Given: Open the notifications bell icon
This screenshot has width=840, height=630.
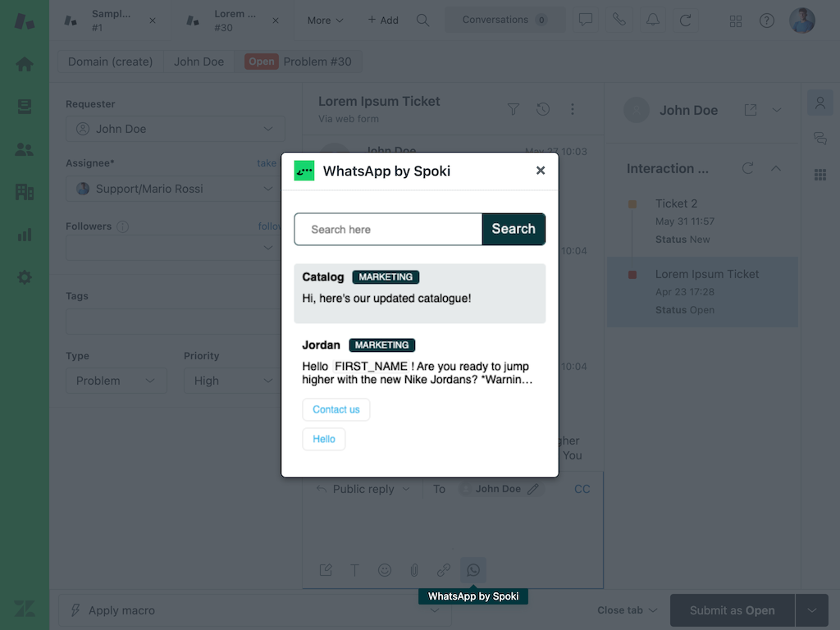Looking at the screenshot, I should 652,21.
